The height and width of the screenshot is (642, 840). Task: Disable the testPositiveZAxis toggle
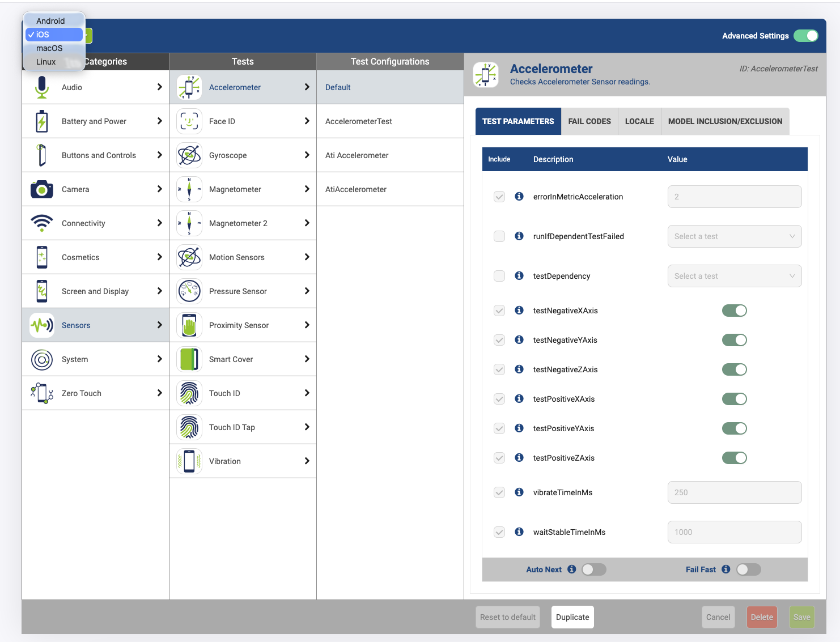[735, 458]
